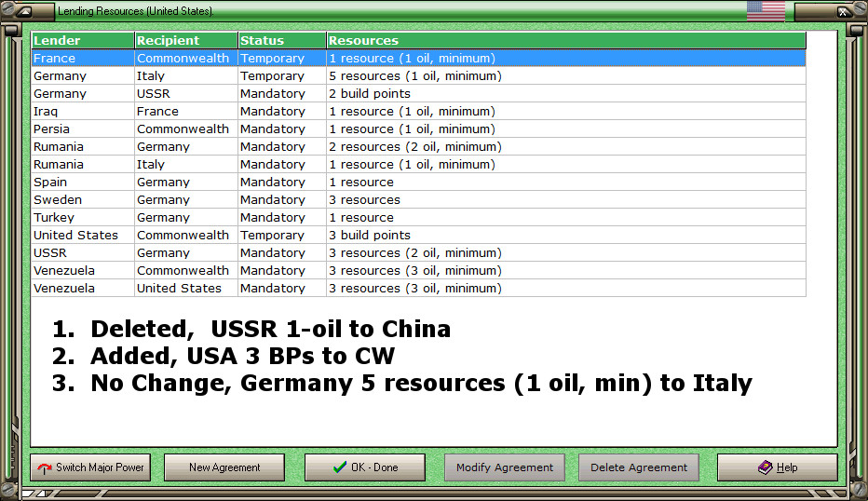Select the Turkey lender row
Viewport: 868px width, 501px height.
(418, 218)
